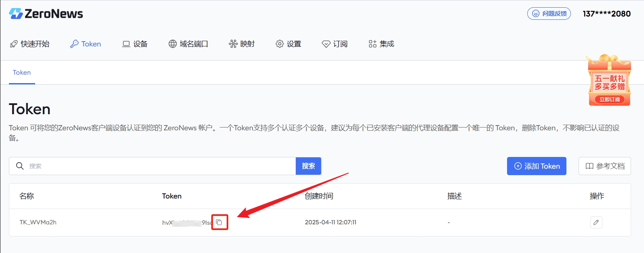This screenshot has width=644, height=253.
Task: Click the 操作 column header
Action: [x=597, y=196]
